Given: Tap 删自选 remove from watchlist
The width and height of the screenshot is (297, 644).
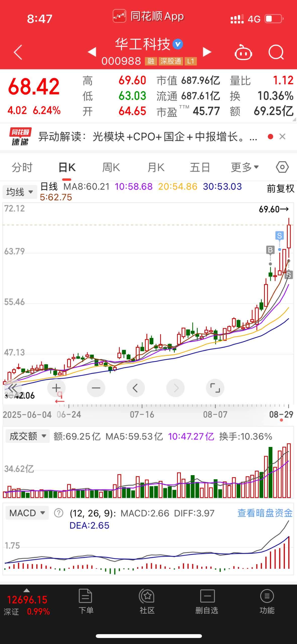Looking at the screenshot, I should point(207,601).
